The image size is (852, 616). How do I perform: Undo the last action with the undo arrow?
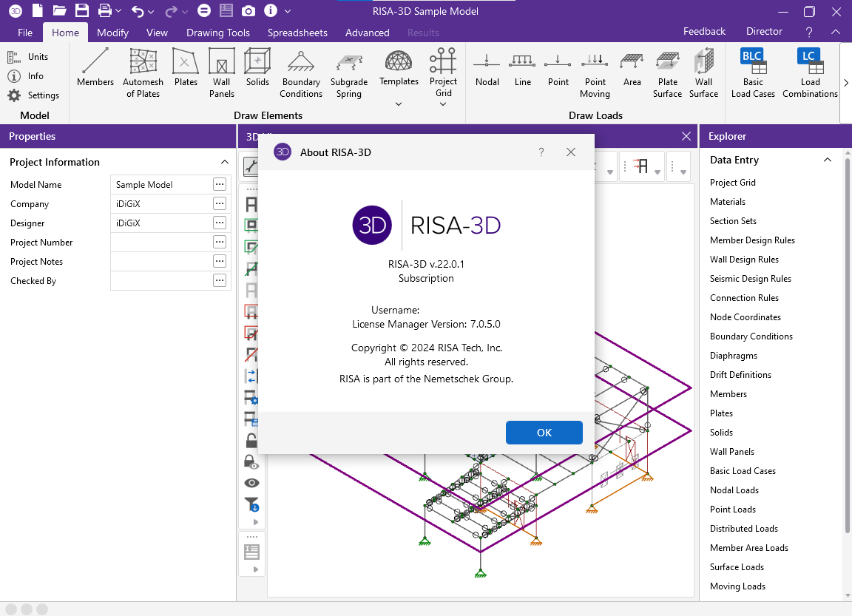click(x=138, y=11)
